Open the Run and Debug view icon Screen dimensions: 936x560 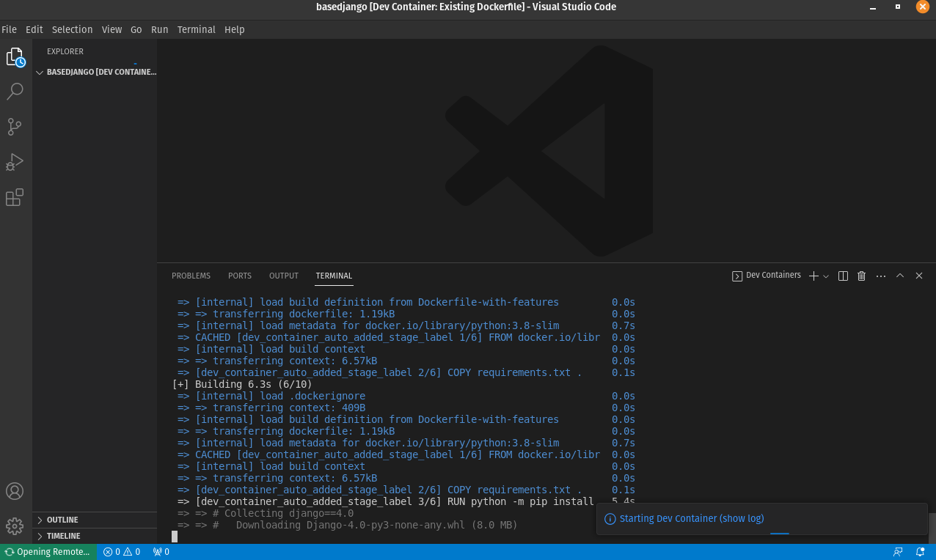tap(15, 162)
